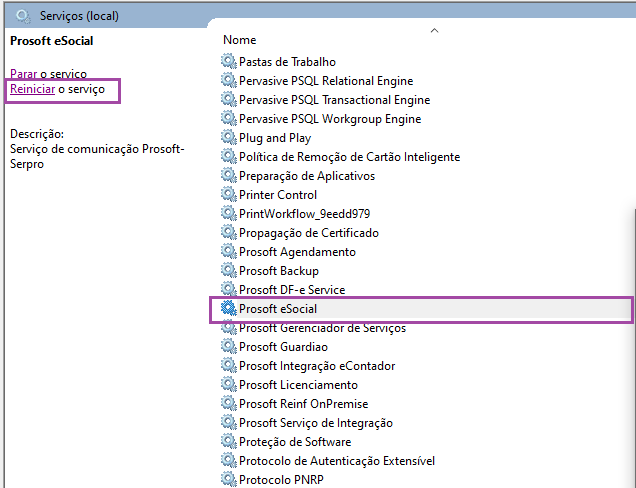This screenshot has height=488, width=636.
Task: Select the Pastas de Trabalho service
Action: 287,62
